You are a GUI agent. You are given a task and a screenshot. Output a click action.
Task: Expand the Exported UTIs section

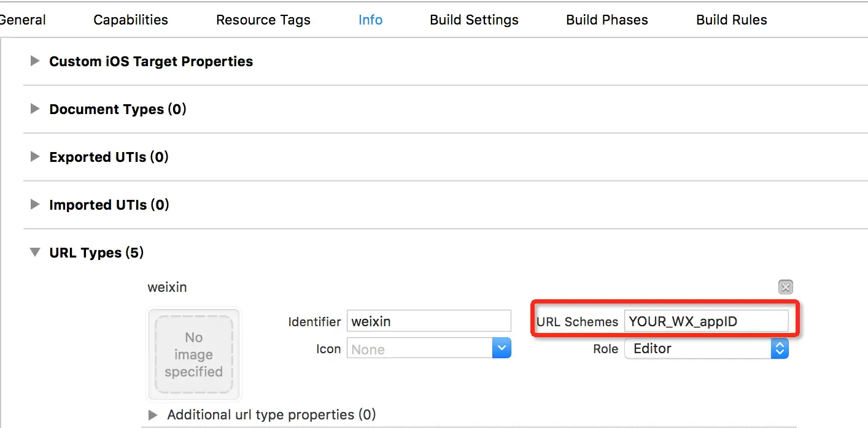click(36, 157)
